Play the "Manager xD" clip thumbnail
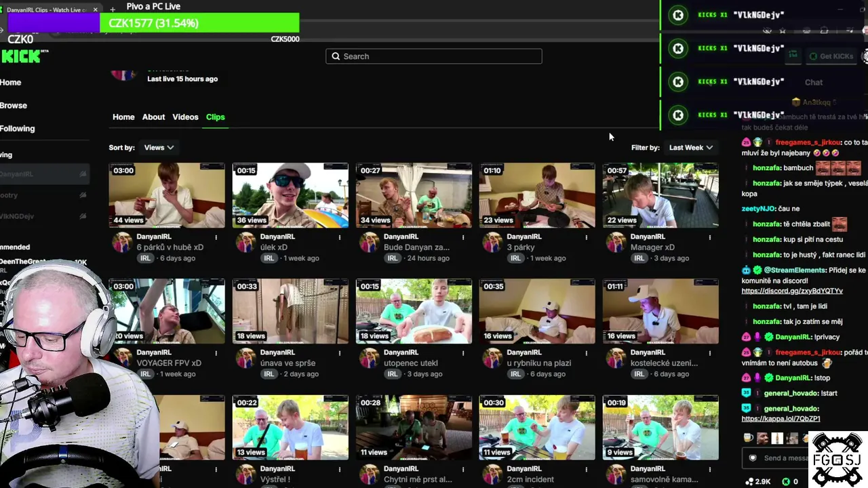868x488 pixels. 660,195
